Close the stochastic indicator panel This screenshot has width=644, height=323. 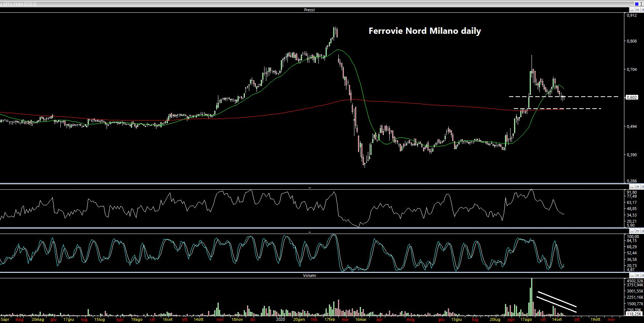pos(642,231)
